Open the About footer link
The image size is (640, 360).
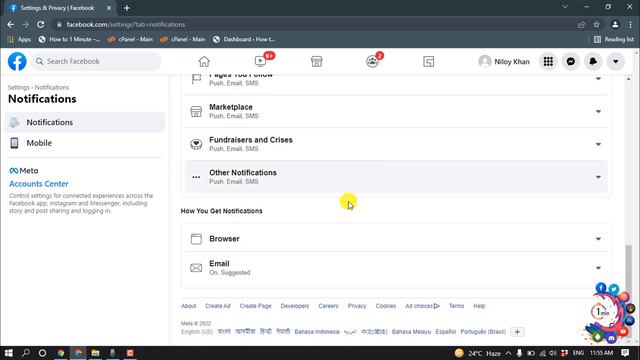(x=189, y=306)
